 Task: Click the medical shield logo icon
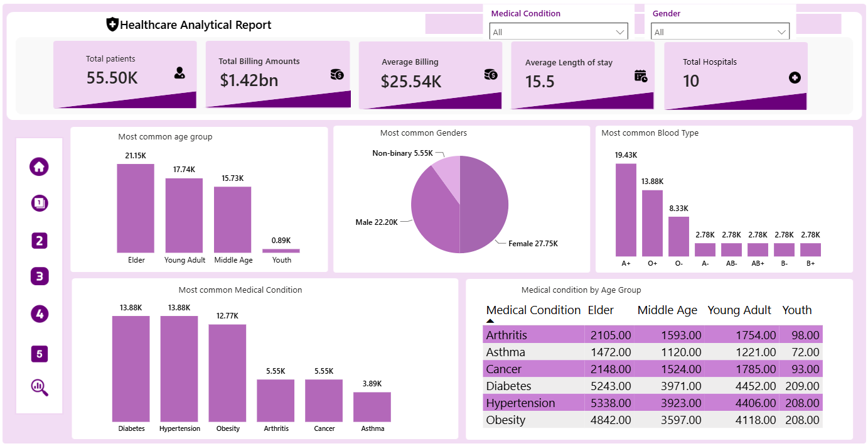112,24
